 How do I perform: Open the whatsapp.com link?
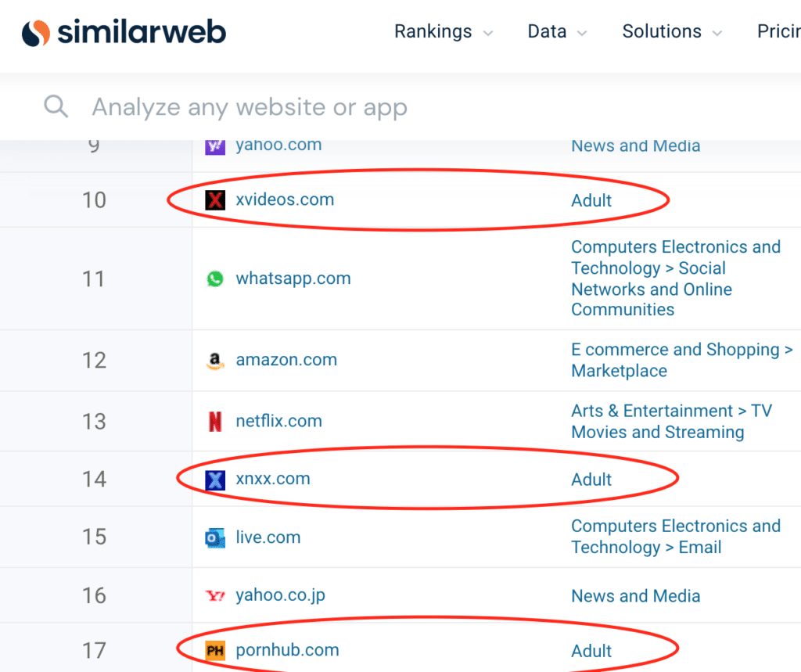293,279
